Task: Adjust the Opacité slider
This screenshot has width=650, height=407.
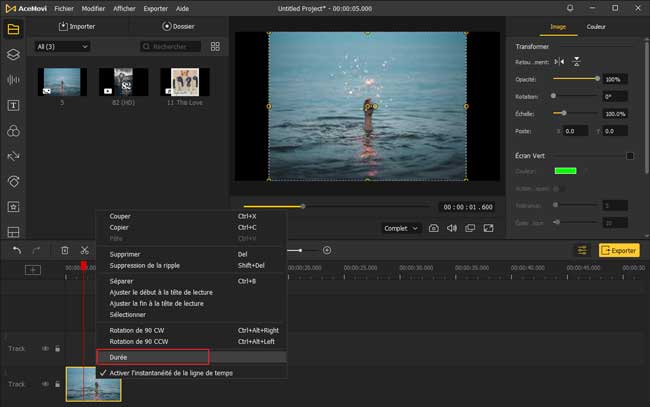Action: click(576, 79)
